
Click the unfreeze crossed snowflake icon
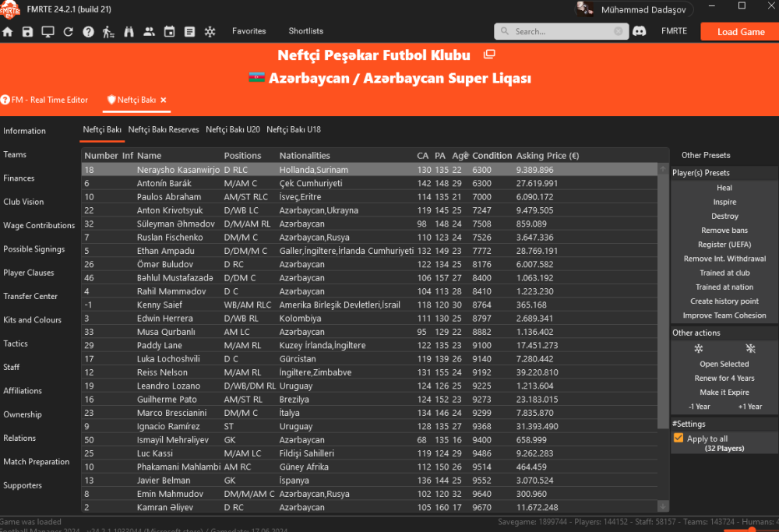pyautogui.click(x=750, y=348)
